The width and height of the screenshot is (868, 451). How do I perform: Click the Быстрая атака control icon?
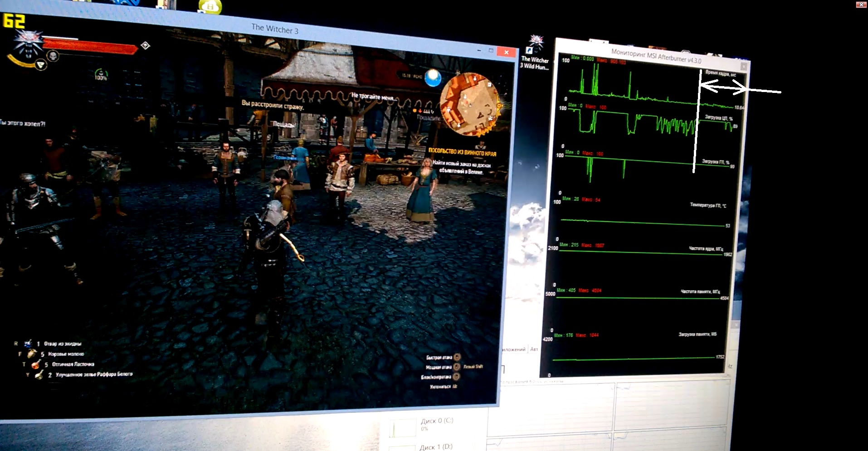point(457,357)
